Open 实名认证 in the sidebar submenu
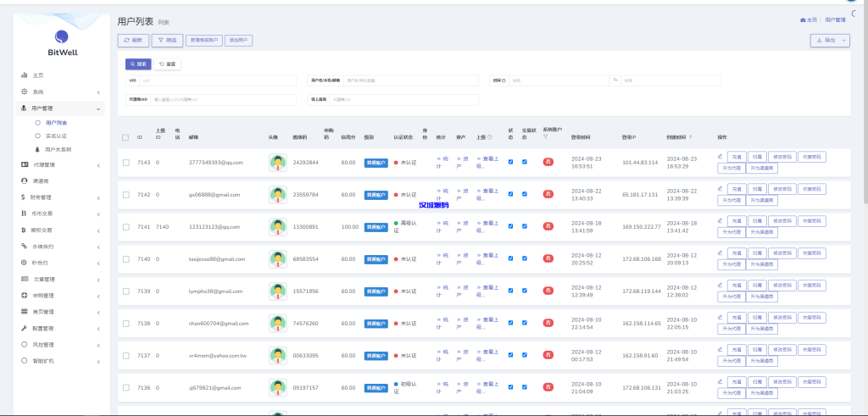 (57, 136)
